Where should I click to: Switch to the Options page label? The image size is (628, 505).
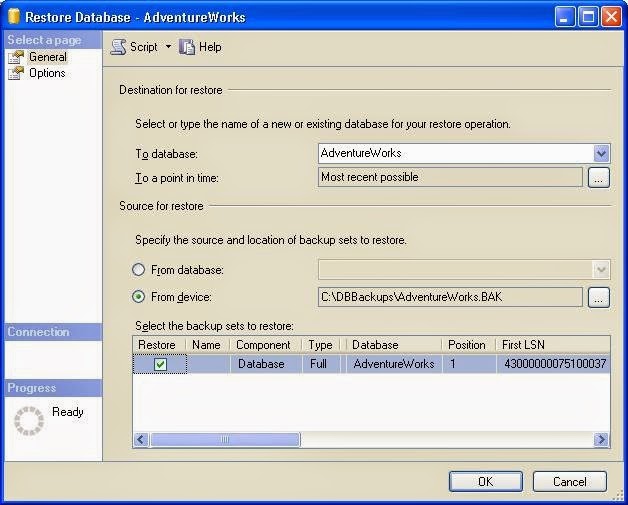tap(47, 73)
